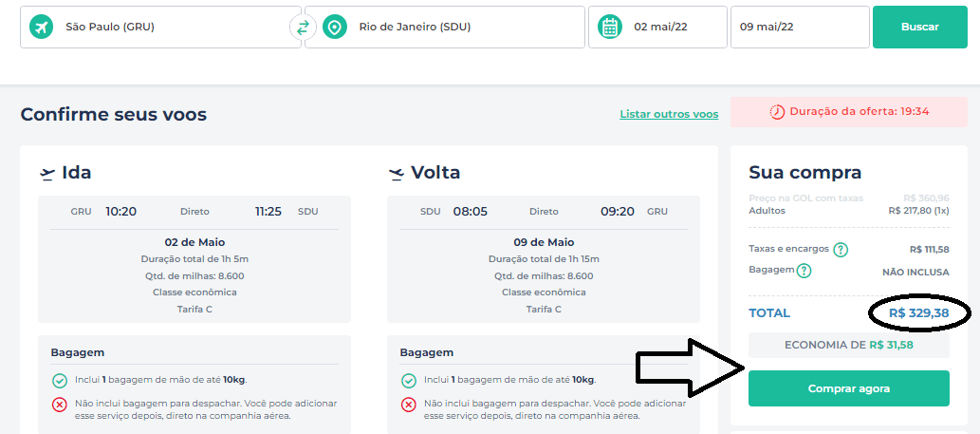Click help icon beside Taxas e encargos
Image resolution: width=980 pixels, height=434 pixels.
point(841,250)
